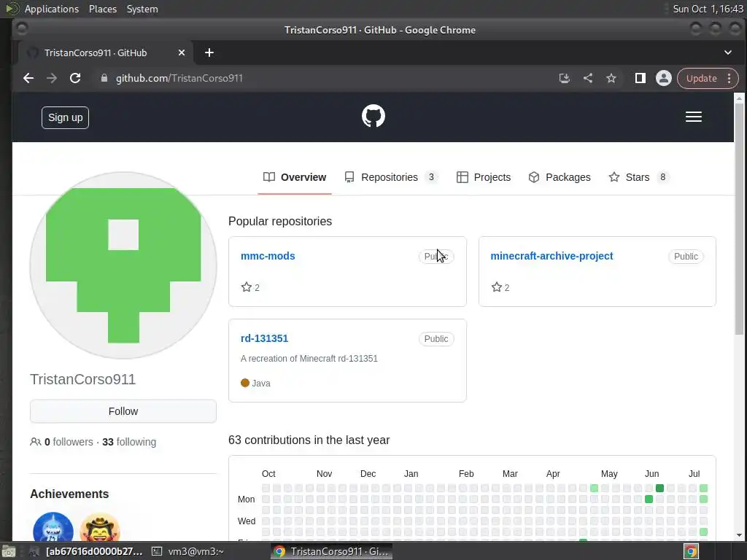Click the "A recreation of Minecraft rd-131351" description
This screenshot has width=747, height=560.
(309, 359)
